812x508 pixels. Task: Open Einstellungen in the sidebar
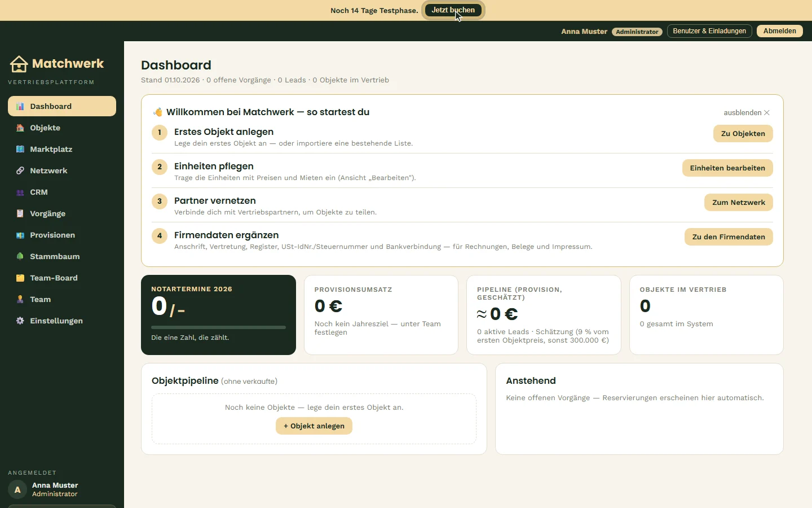62,321
